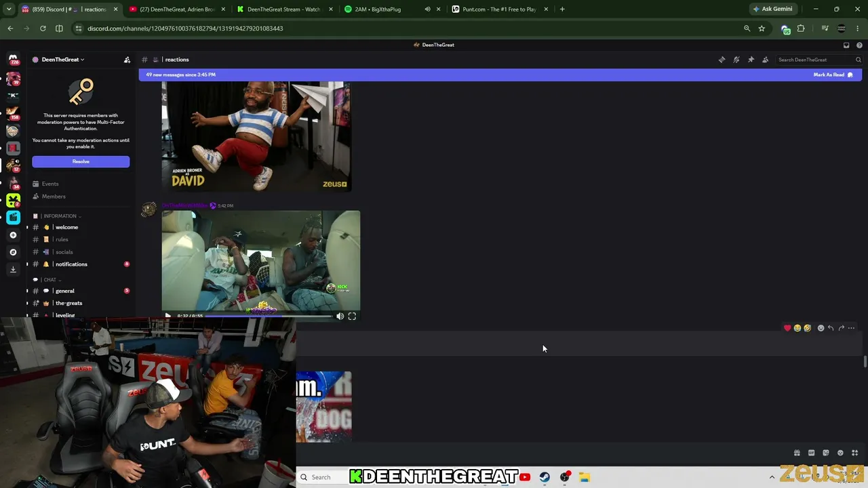Collapse the CHAT category
Image resolution: width=868 pixels, height=488 pixels.
pos(52,280)
